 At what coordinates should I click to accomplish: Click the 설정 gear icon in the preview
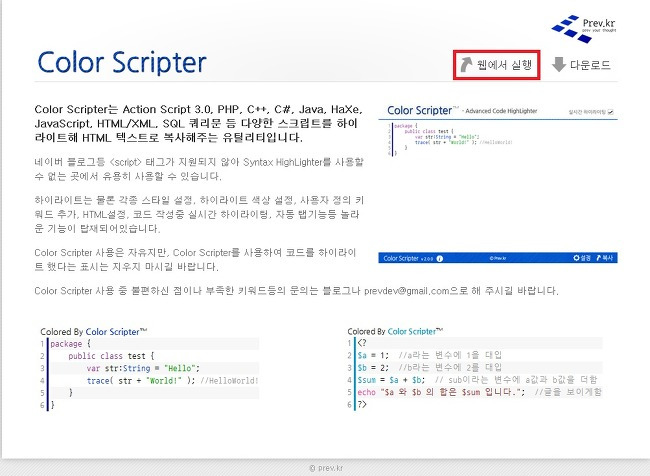coord(576,258)
